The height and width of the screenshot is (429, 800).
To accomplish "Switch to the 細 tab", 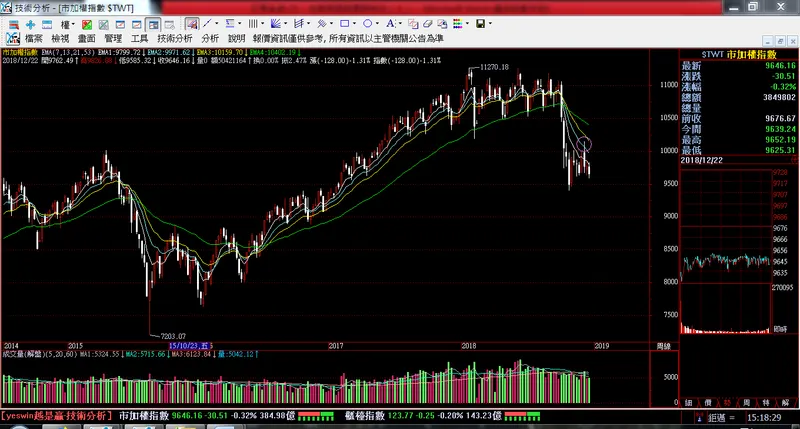I will pyautogui.click(x=688, y=402).
